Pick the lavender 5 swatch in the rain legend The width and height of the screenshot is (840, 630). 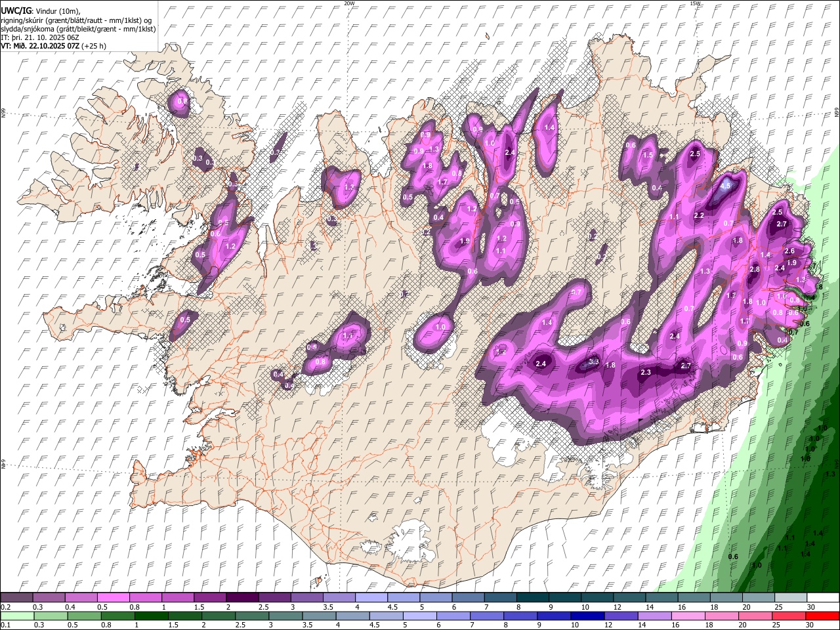[x=419, y=616]
